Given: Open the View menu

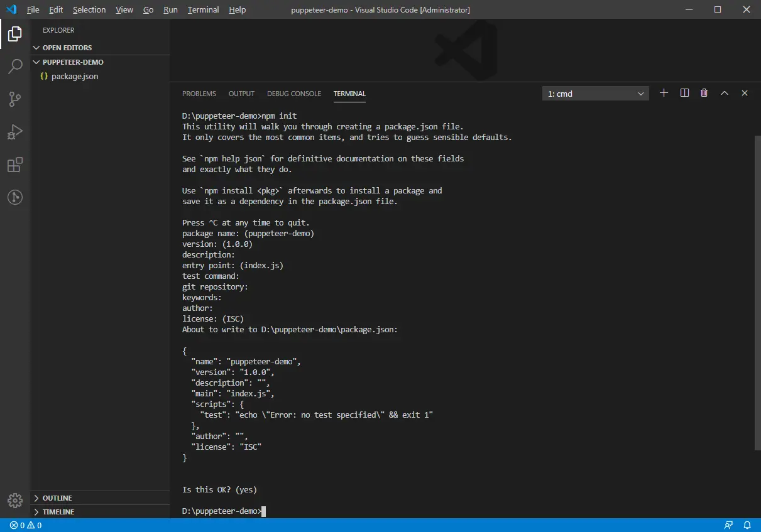Looking at the screenshot, I should (x=124, y=9).
